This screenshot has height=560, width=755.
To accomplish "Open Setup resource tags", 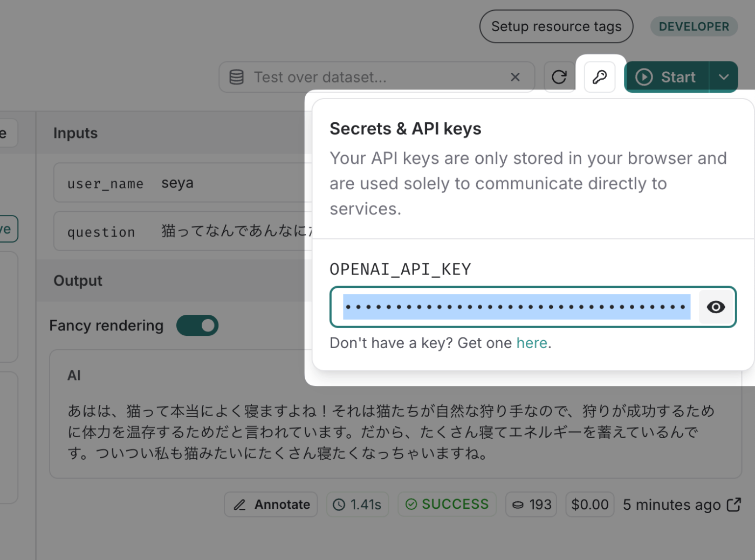I will (556, 26).
